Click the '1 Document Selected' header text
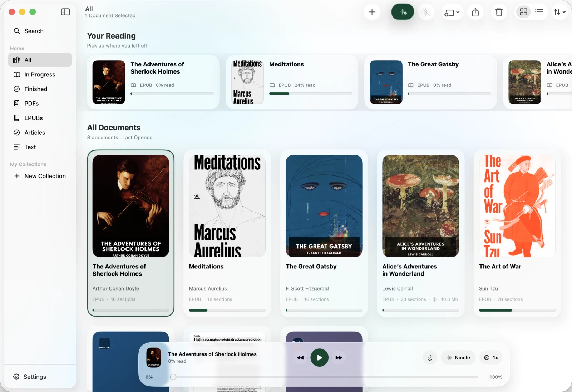The height and width of the screenshot is (392, 572). pyautogui.click(x=110, y=16)
